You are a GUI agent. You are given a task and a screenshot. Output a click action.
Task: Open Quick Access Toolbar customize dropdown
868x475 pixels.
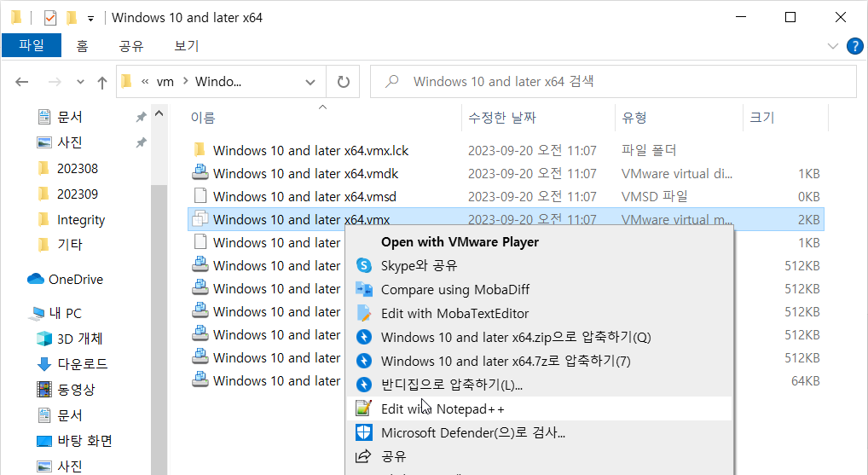click(90, 18)
